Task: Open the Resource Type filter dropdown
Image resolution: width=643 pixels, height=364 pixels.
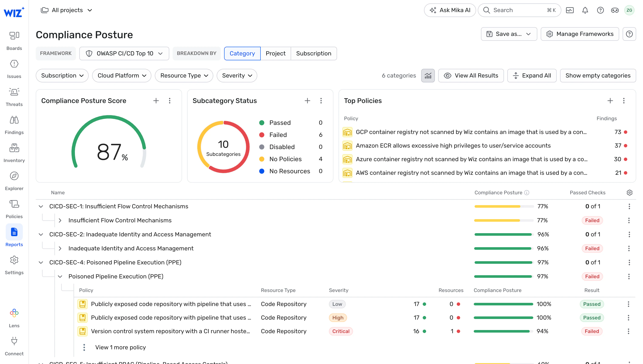Action: 184,76
